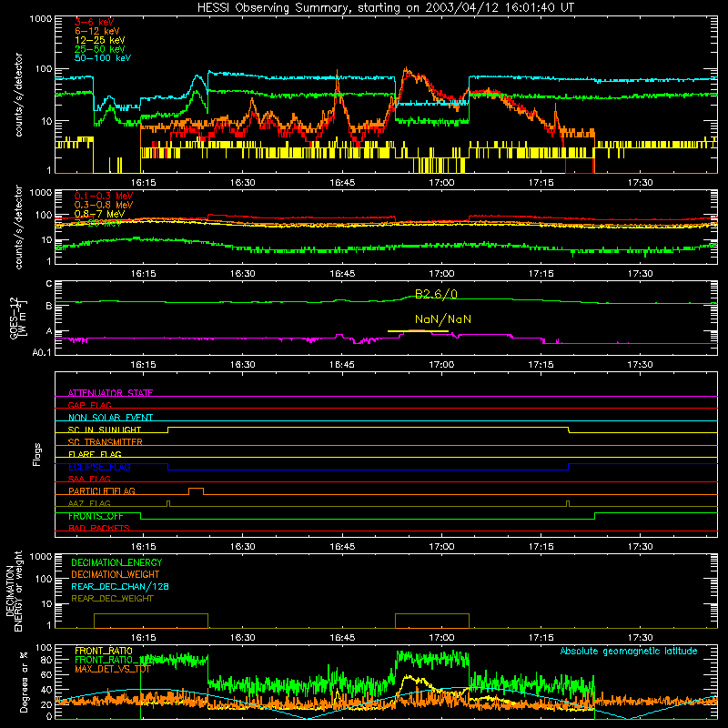Click the 0.3-0.8 MeV legend label
The height and width of the screenshot is (728, 728).
(x=104, y=205)
